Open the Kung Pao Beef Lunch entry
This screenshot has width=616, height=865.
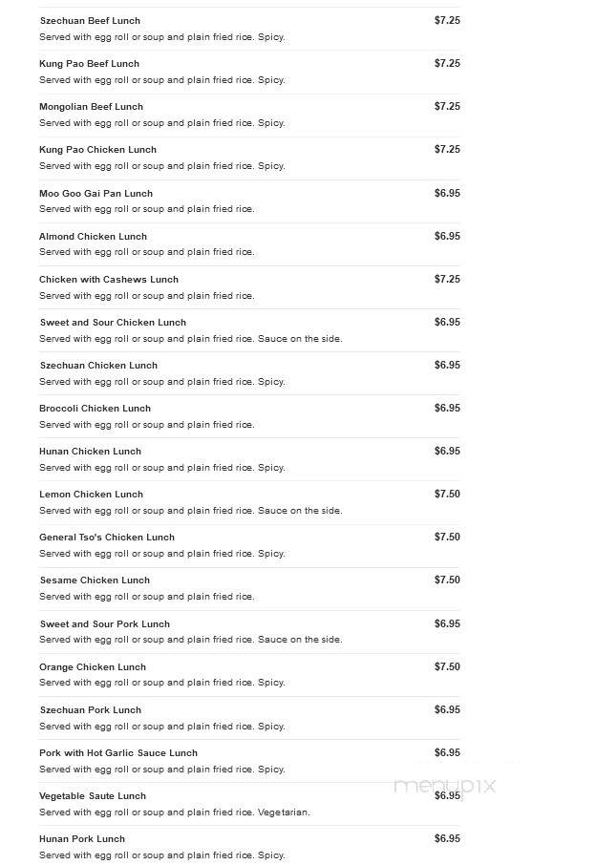[89, 64]
